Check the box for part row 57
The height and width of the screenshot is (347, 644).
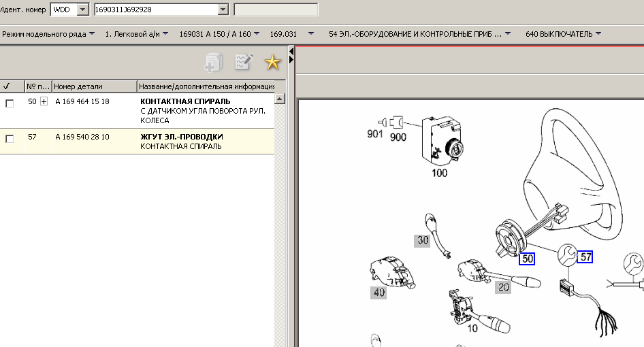(x=10, y=138)
